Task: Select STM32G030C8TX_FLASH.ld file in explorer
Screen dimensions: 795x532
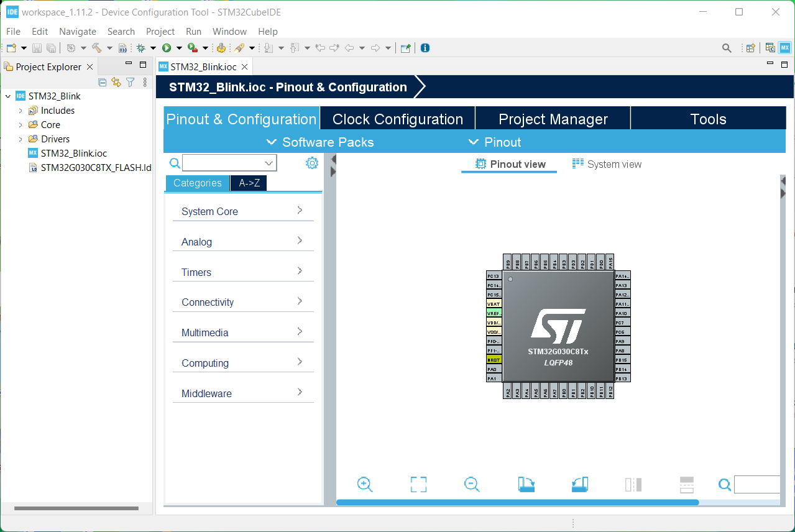Action: pos(90,167)
